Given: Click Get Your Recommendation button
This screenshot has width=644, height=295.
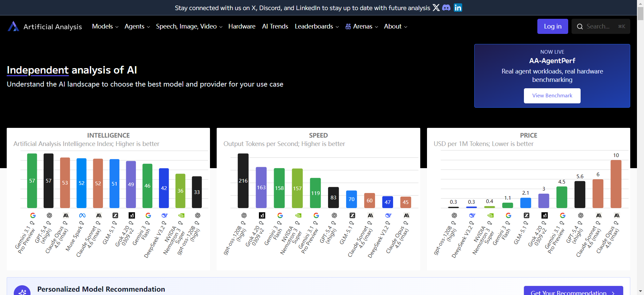Looking at the screenshot, I should click(573, 291).
